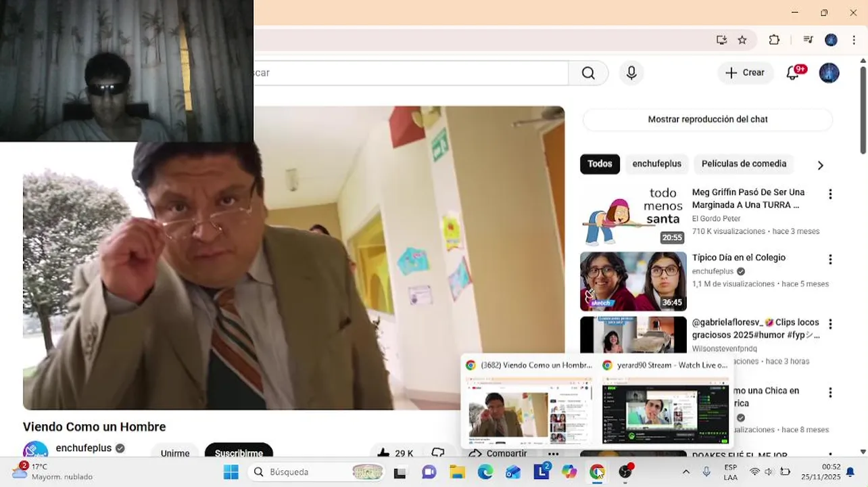This screenshot has width=868, height=487.
Task: Open the Chrome media controls icon
Action: [808, 40]
